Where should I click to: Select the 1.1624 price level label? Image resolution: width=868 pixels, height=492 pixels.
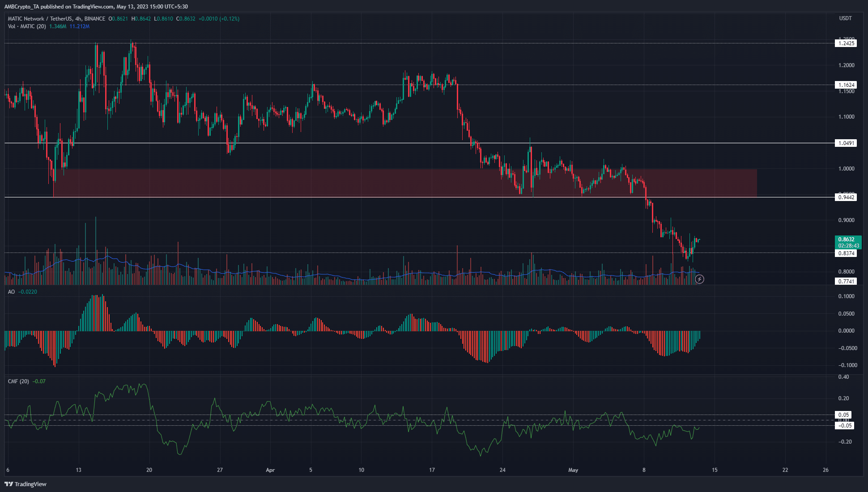pos(846,85)
